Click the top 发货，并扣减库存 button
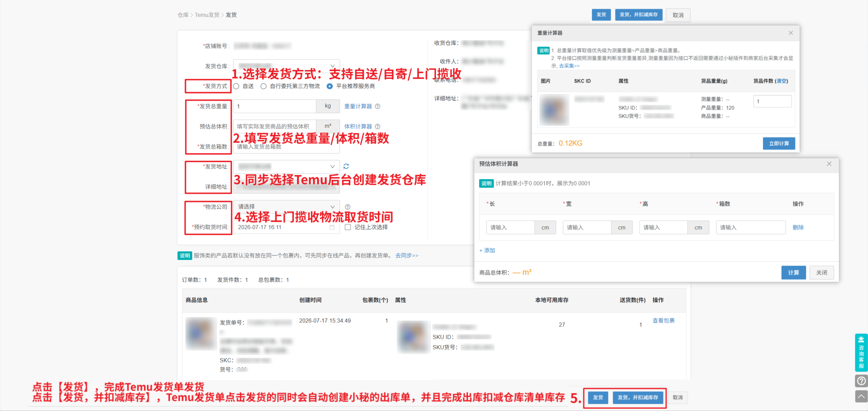Image resolution: width=868 pixels, height=411 pixels. pyautogui.click(x=639, y=15)
